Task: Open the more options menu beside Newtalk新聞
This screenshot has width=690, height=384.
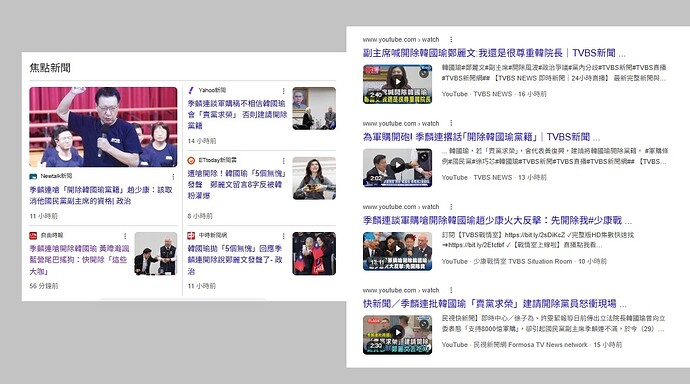Action: pyautogui.click(x=173, y=176)
